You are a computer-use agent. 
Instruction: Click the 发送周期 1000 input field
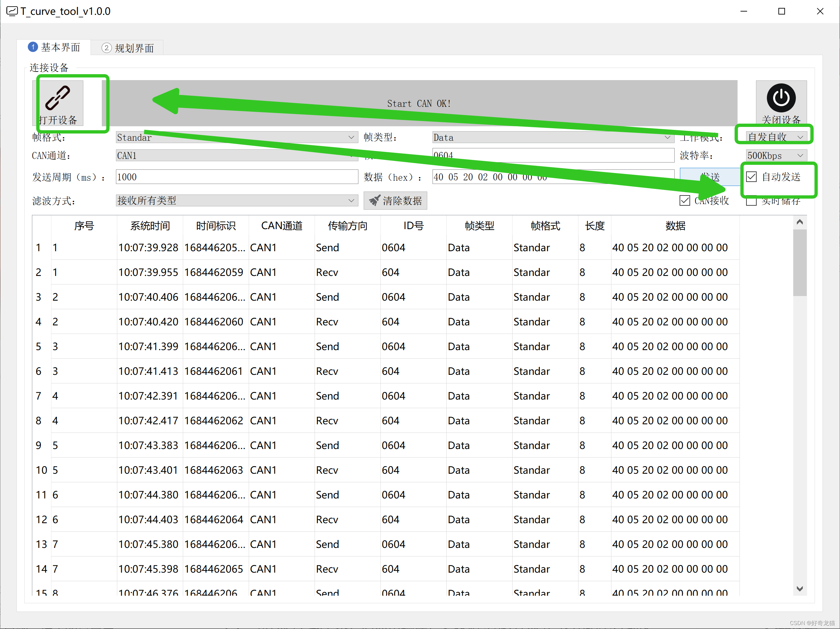tap(237, 177)
